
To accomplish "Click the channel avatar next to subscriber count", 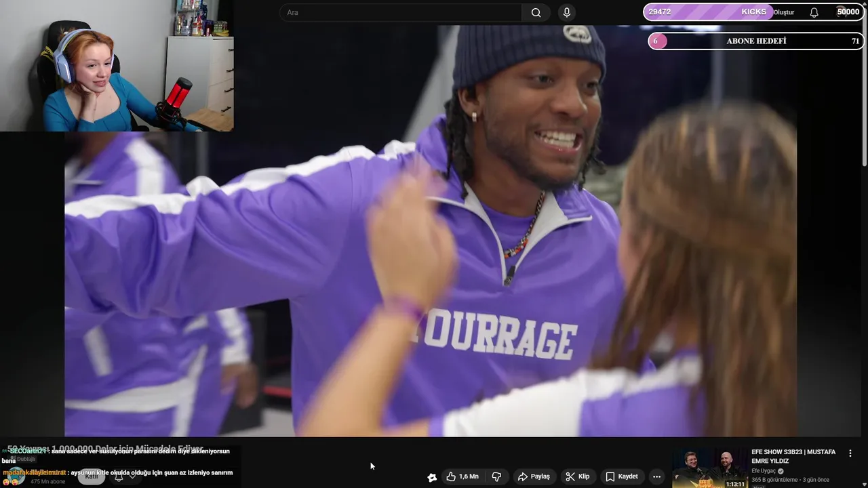I will (x=15, y=476).
